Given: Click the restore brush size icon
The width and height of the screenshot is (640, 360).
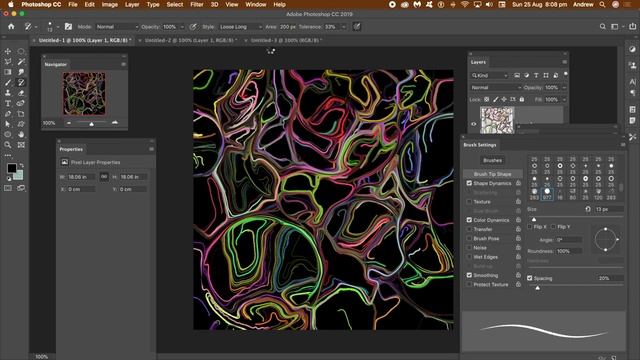Looking at the screenshot, I should 588,209.
